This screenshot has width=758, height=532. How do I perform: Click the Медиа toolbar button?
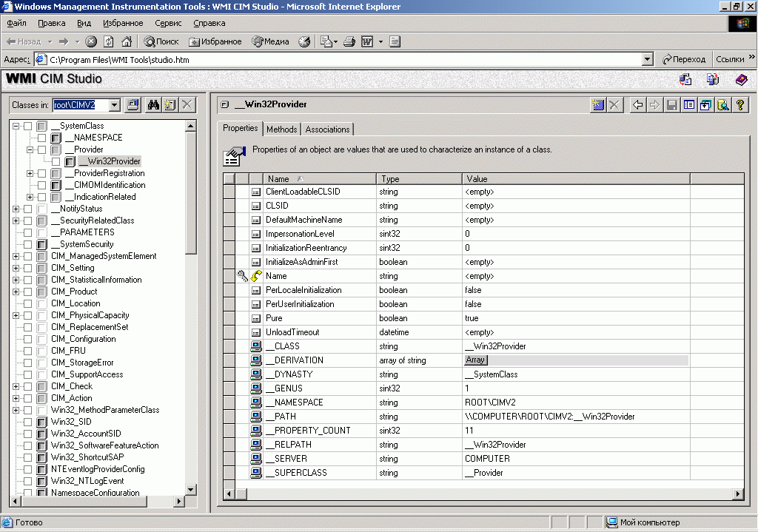point(271,41)
